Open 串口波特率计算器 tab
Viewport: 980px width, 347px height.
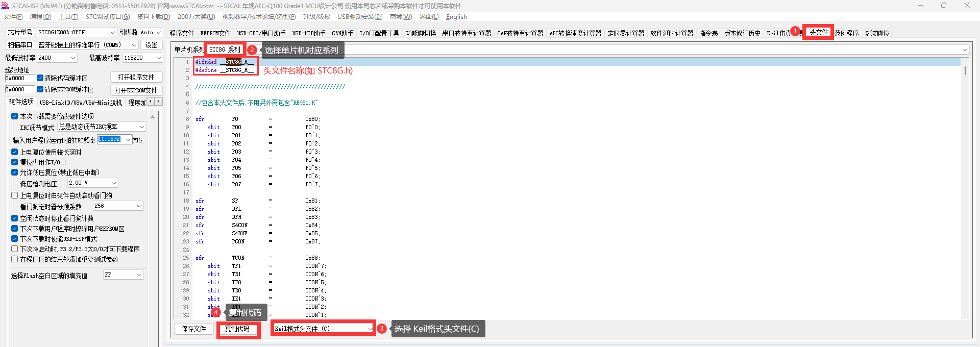[467, 33]
